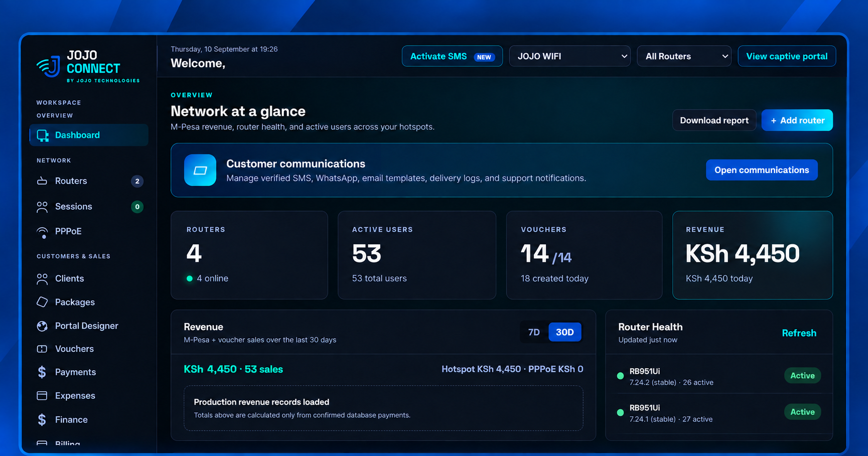Click the green status dot for RB951Ui 7.24.2

click(620, 376)
